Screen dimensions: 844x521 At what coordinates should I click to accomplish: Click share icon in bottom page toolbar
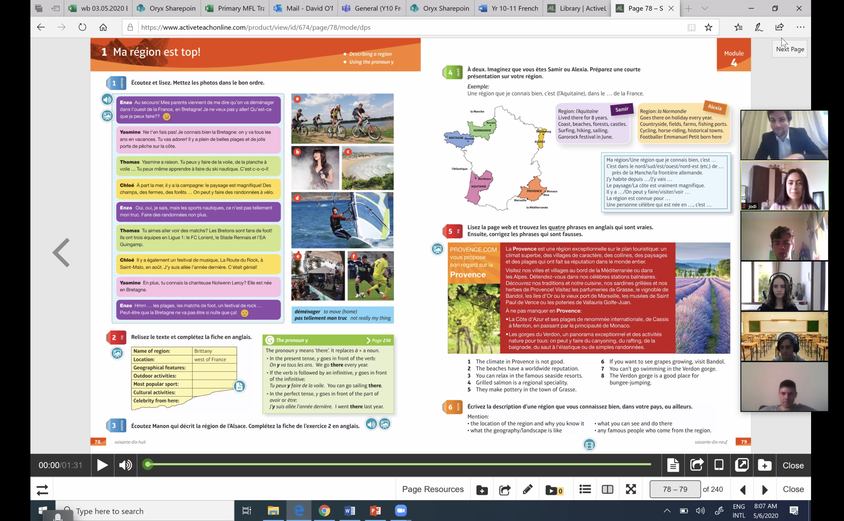(504, 490)
